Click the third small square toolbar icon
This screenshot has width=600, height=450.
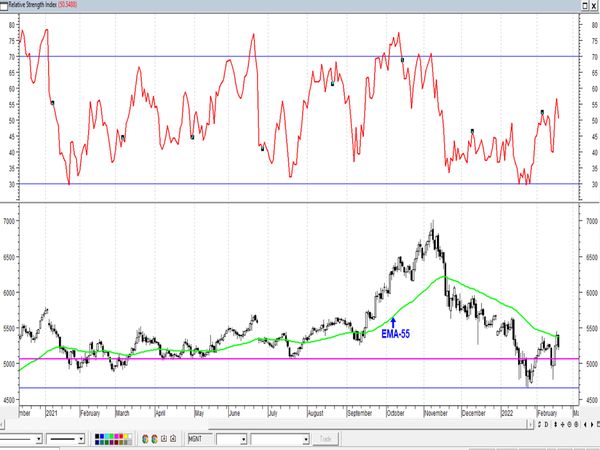pyautogui.click(x=162, y=439)
